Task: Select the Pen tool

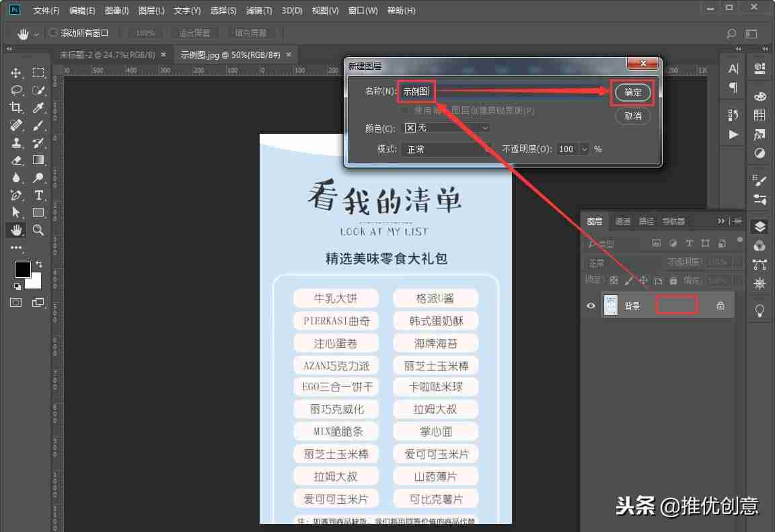Action: point(16,195)
